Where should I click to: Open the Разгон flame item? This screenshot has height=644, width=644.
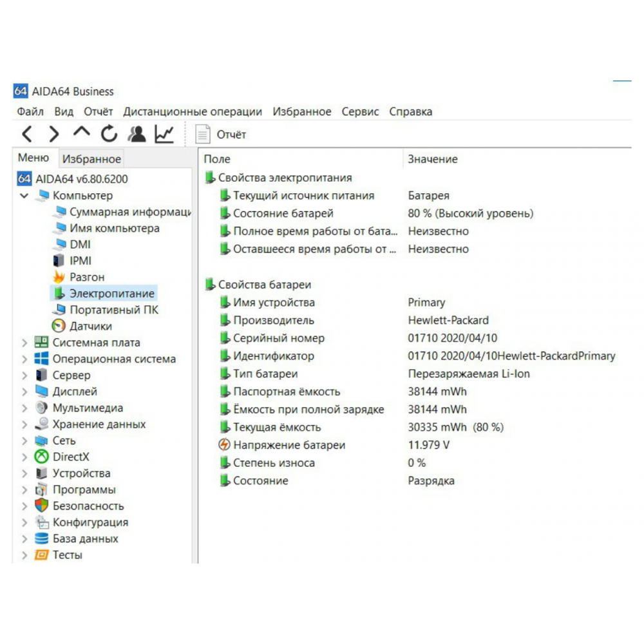click(79, 277)
